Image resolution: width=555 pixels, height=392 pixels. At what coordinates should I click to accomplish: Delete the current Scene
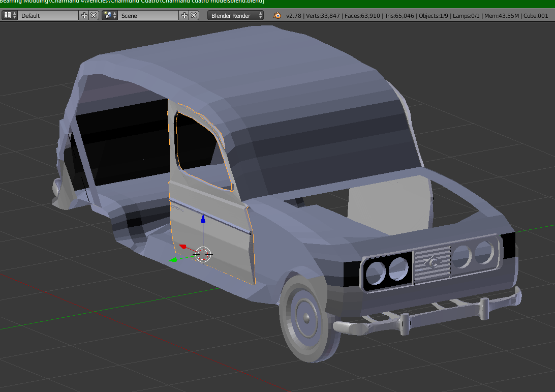194,15
